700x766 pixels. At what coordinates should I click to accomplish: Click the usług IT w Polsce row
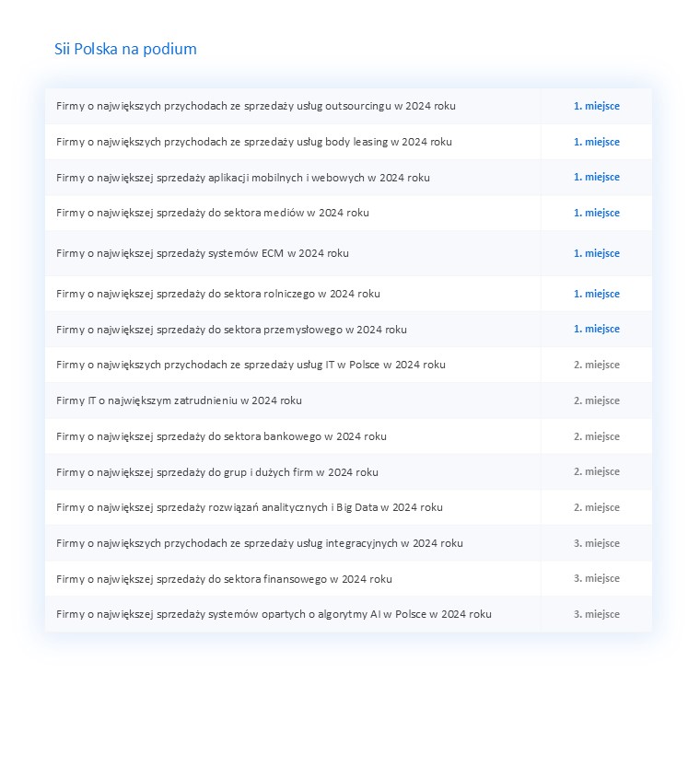348,365
